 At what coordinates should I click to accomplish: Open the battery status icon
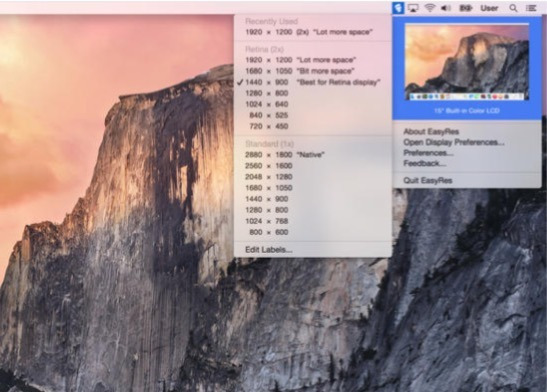tap(465, 8)
